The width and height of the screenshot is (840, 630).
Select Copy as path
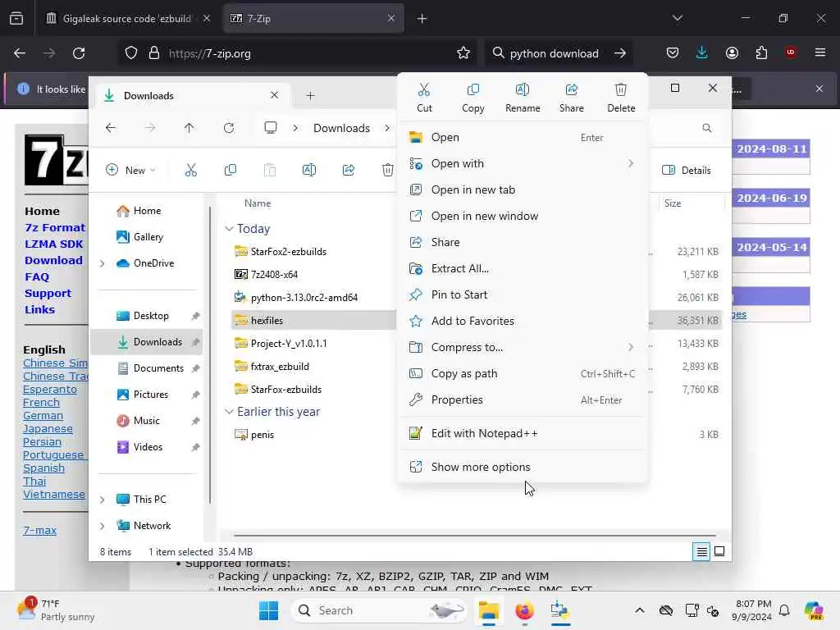click(523, 373)
